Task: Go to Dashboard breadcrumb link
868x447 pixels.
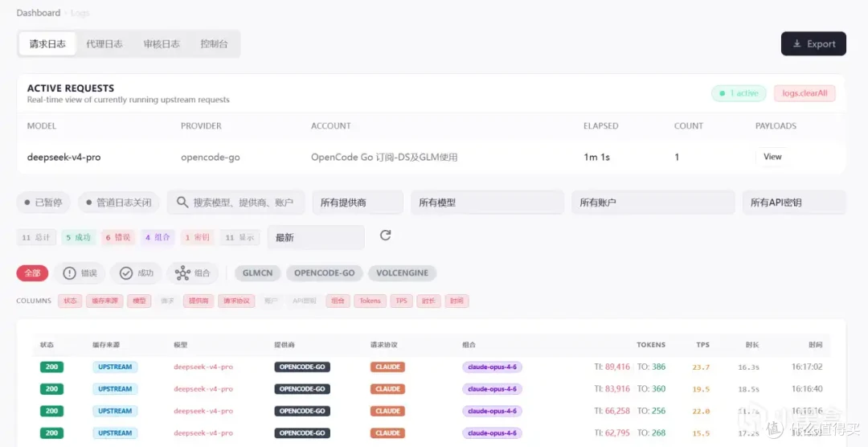Action: tap(39, 12)
